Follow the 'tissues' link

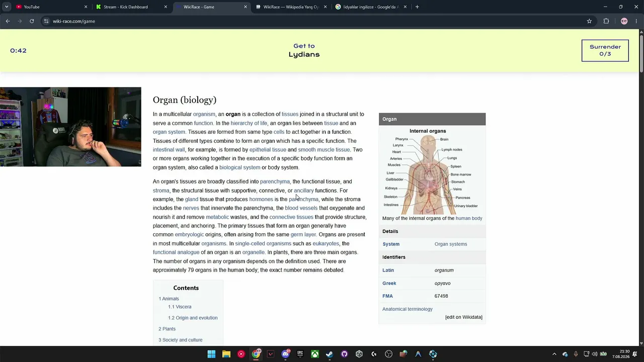[x=290, y=114]
